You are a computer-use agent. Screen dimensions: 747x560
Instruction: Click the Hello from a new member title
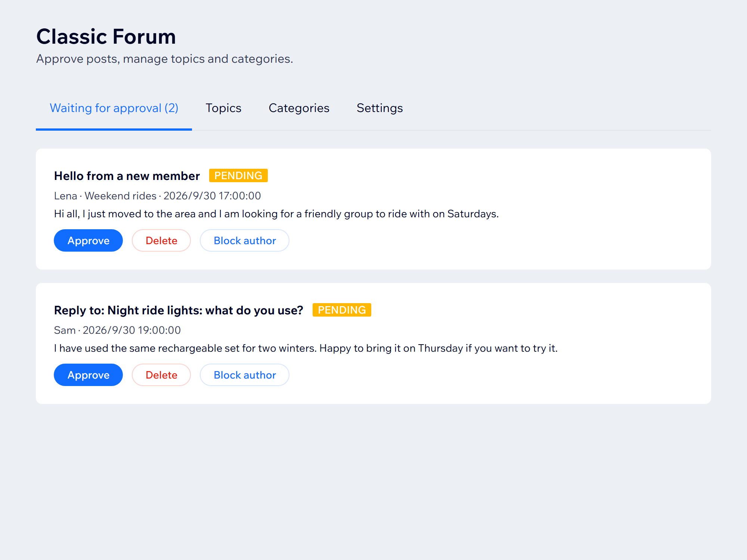(127, 176)
